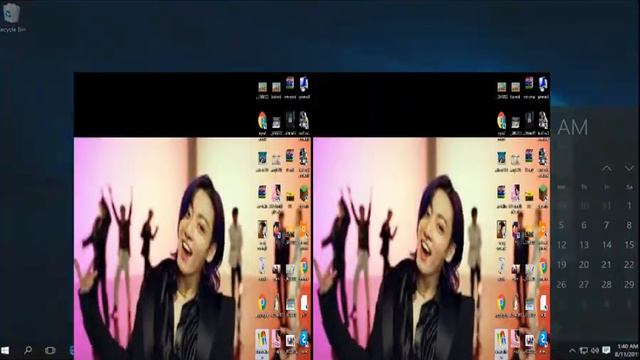Select date 7 in the calendar
640x360 pixels.
pos(607,225)
